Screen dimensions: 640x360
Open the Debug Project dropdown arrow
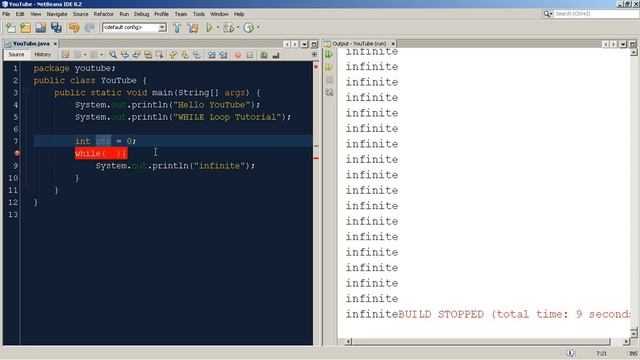click(x=238, y=28)
